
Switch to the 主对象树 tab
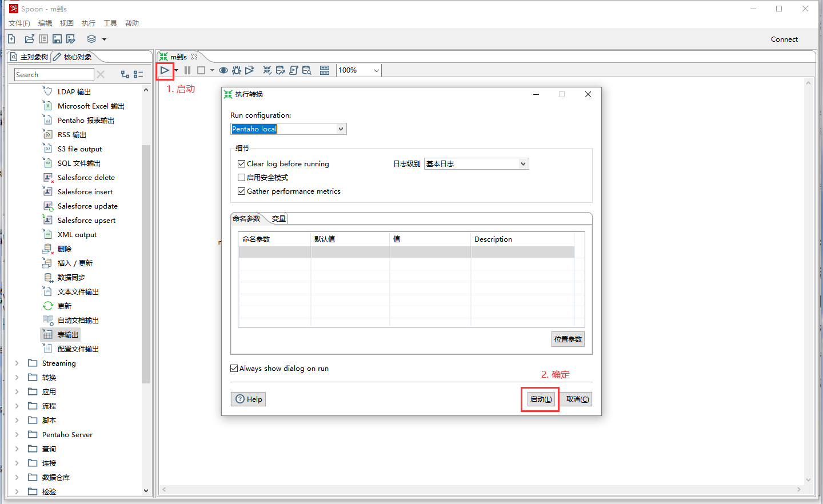tap(29, 57)
